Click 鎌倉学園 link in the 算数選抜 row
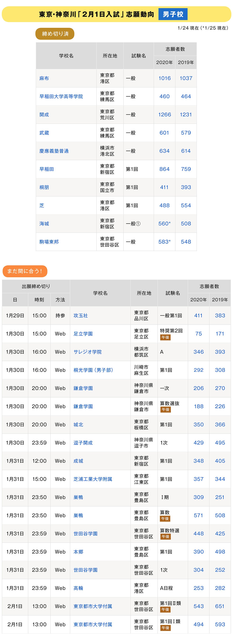 [83, 406]
